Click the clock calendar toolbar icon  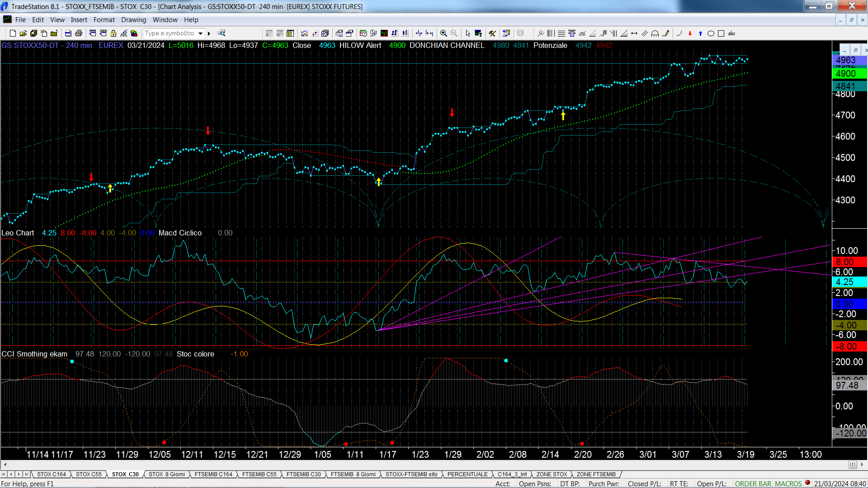point(363,33)
